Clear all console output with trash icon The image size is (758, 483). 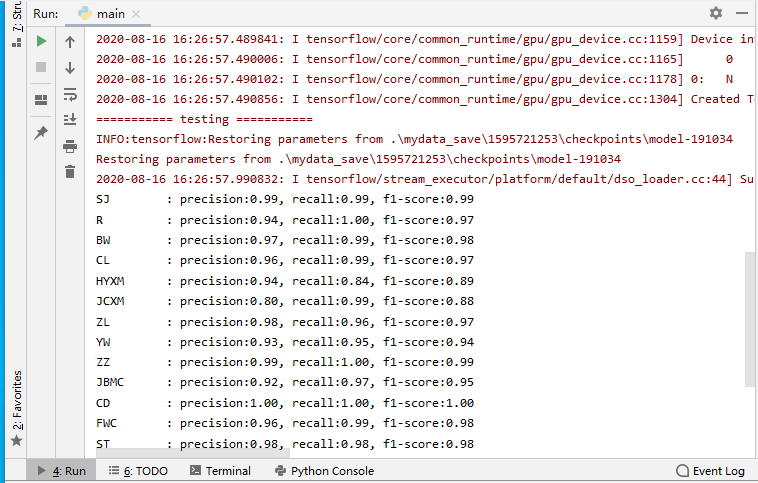click(70, 172)
